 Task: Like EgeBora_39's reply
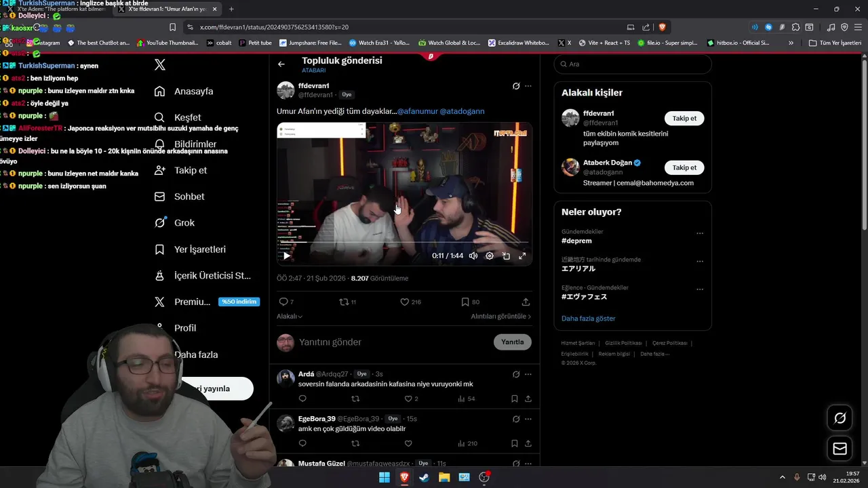[x=408, y=443]
